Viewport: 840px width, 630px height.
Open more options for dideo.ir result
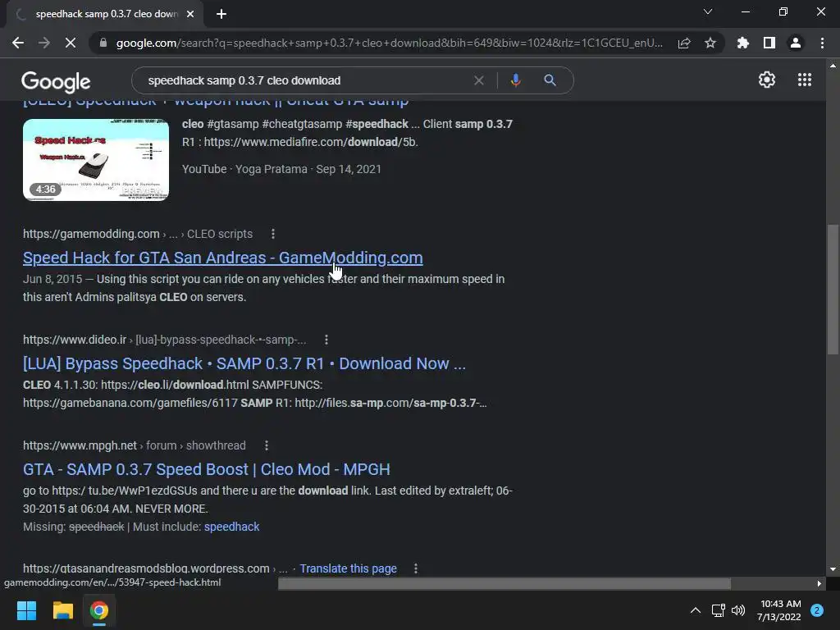coord(326,340)
